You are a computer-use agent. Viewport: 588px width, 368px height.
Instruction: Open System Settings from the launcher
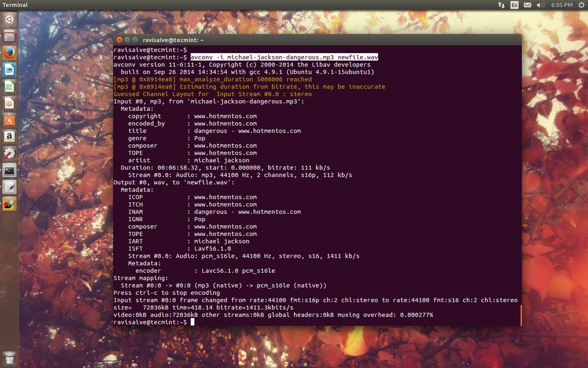coord(9,153)
